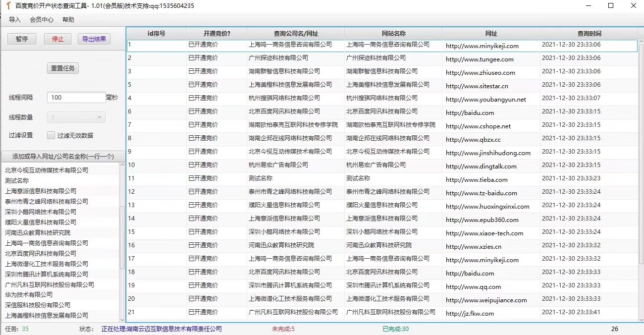The width and height of the screenshot is (644, 335).
Task: Select 华为技术有限公司 in the left list
Action: tap(29, 295)
